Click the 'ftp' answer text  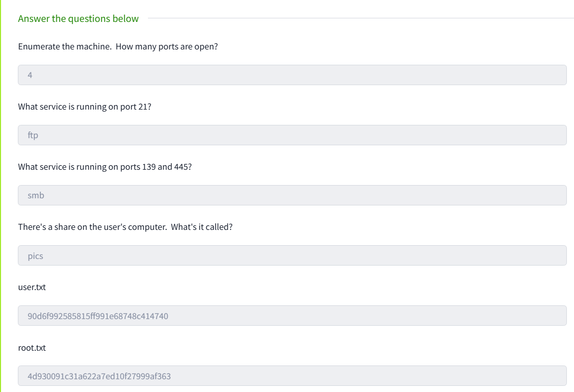pos(33,136)
